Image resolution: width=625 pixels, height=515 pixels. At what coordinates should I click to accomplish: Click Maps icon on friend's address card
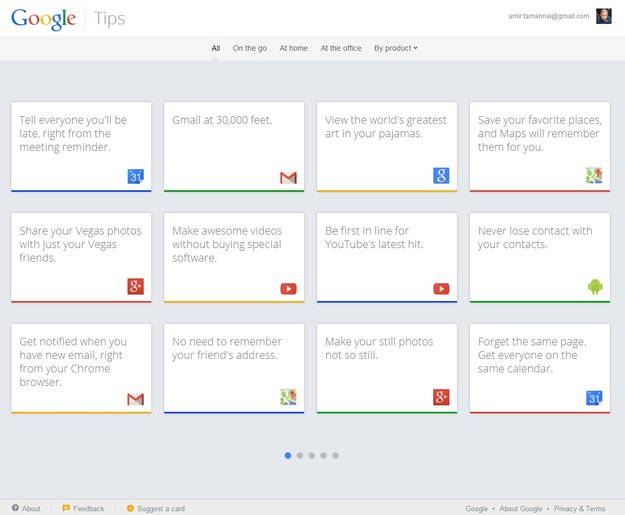coord(288,397)
